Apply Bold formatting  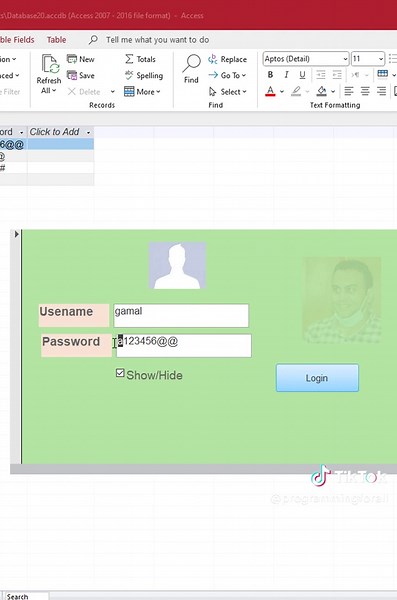pyautogui.click(x=270, y=75)
